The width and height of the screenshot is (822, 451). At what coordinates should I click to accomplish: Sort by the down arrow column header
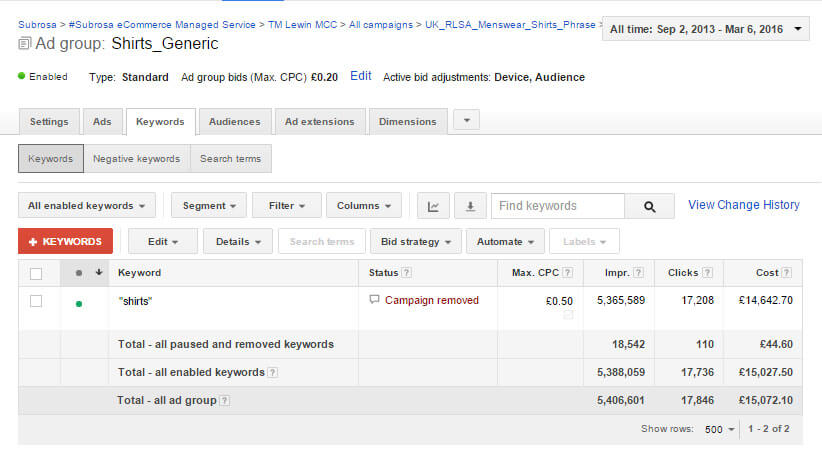point(99,272)
